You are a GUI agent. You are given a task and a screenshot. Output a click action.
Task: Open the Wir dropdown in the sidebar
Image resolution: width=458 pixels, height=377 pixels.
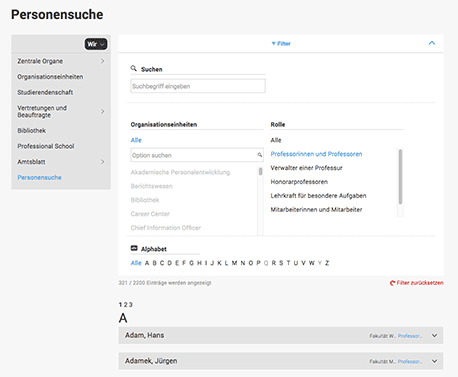[96, 44]
